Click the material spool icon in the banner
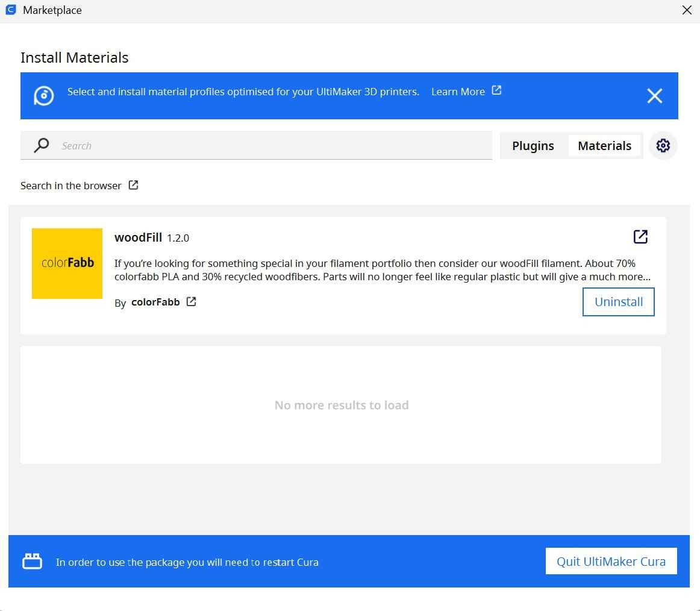The height and width of the screenshot is (611, 700). [44, 96]
